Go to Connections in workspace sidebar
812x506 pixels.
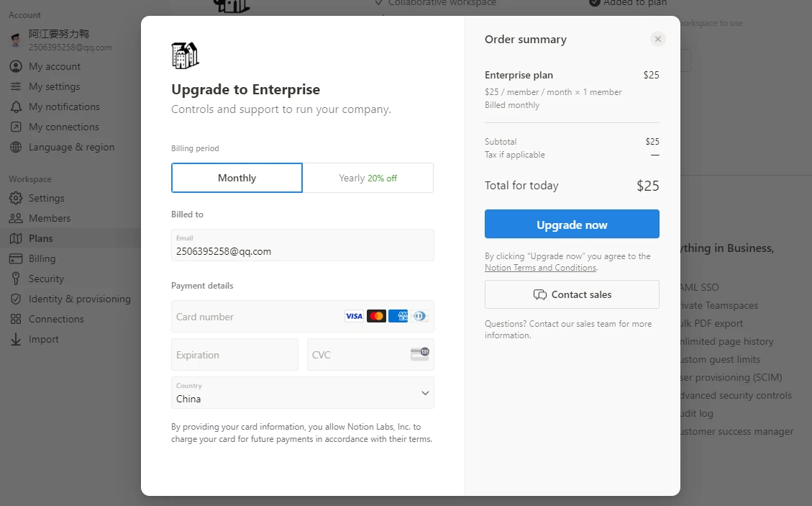pos(56,319)
